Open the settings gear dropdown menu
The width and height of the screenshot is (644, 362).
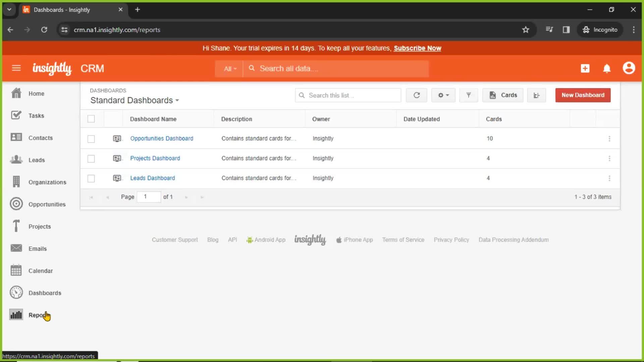point(443,95)
